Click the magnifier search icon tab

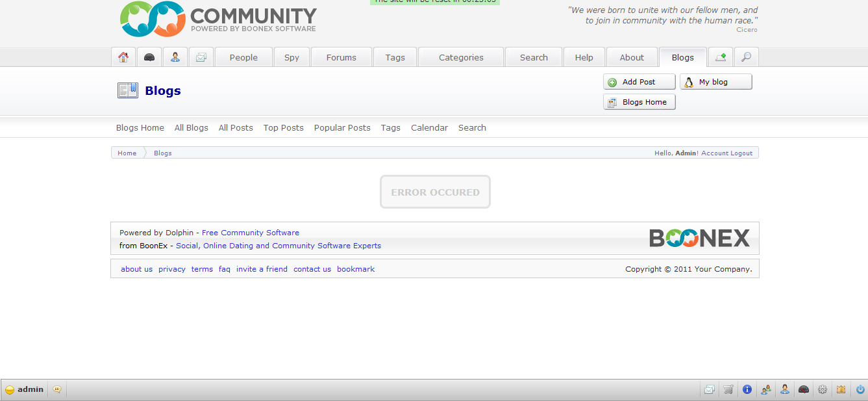click(747, 57)
